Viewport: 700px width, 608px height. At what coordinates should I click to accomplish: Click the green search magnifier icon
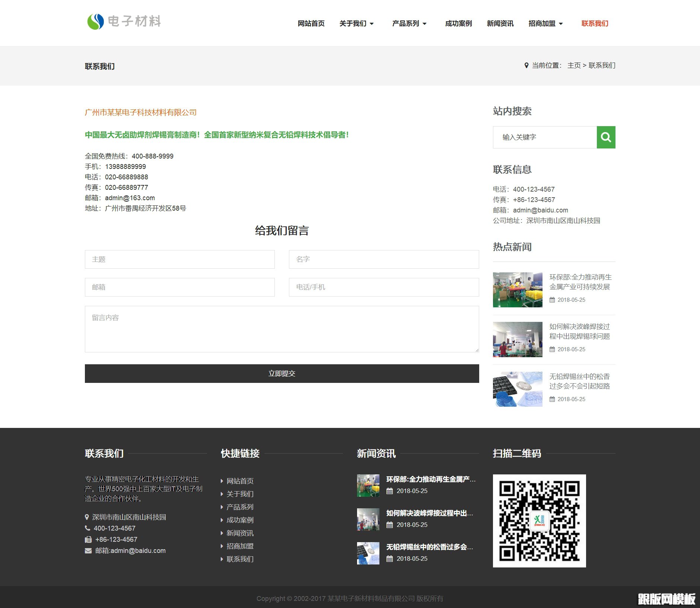point(606,137)
